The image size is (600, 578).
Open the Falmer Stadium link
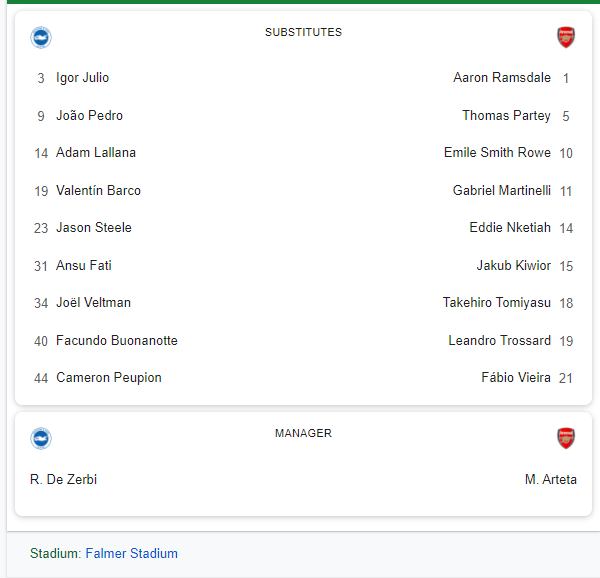(x=131, y=553)
